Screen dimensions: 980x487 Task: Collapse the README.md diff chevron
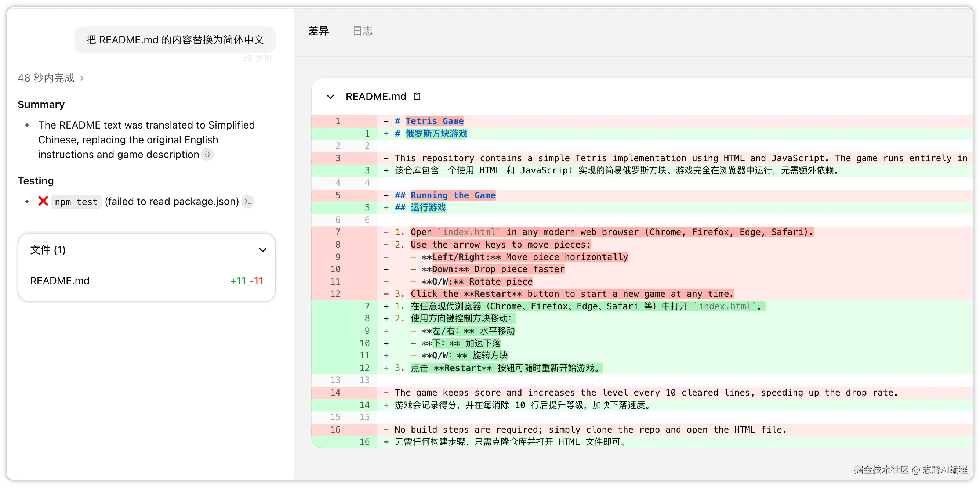point(330,97)
